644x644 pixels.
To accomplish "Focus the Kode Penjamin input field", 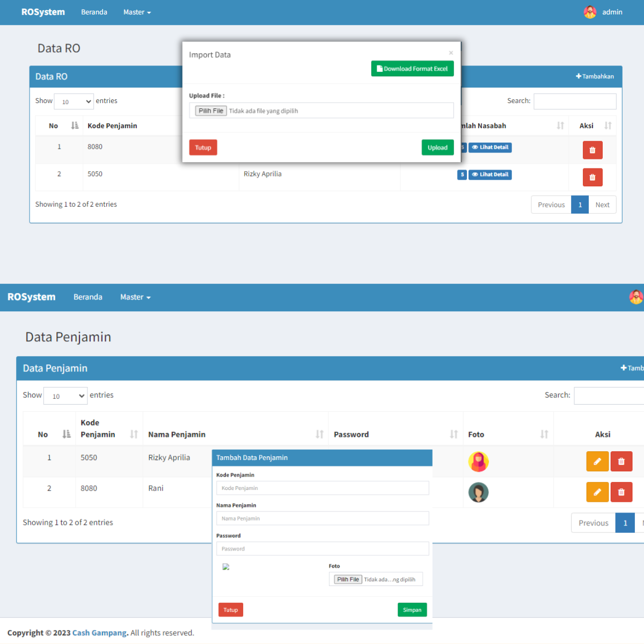I will [323, 488].
